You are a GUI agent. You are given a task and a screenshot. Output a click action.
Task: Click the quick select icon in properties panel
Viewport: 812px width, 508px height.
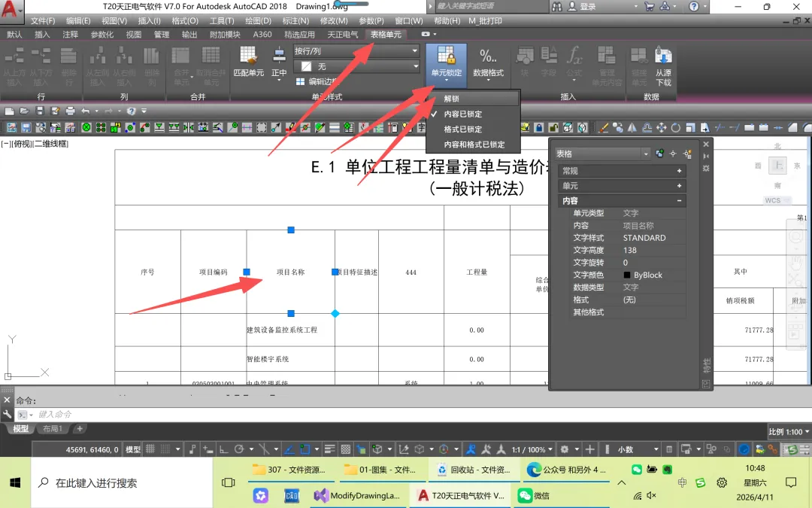tap(688, 154)
